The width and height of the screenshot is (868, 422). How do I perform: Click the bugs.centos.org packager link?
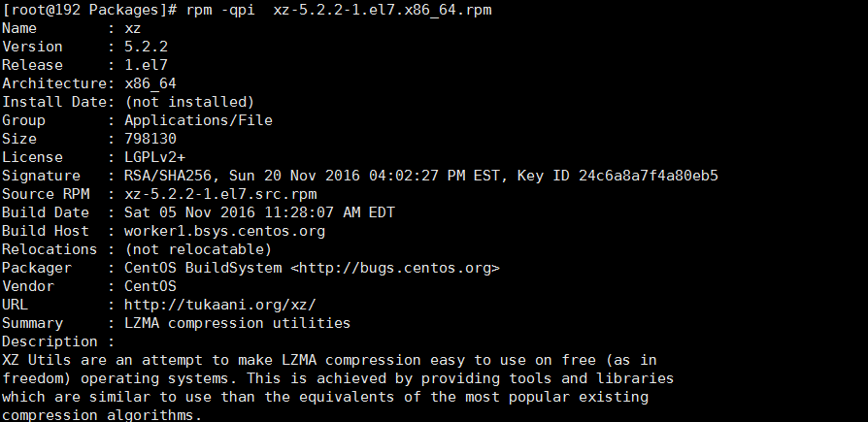pyautogui.click(x=395, y=269)
